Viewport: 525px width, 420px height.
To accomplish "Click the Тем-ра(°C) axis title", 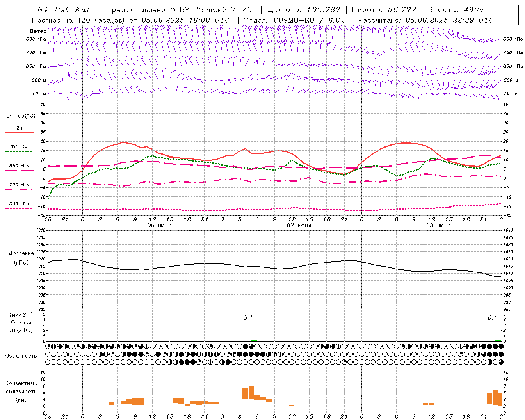I will [x=19, y=116].
